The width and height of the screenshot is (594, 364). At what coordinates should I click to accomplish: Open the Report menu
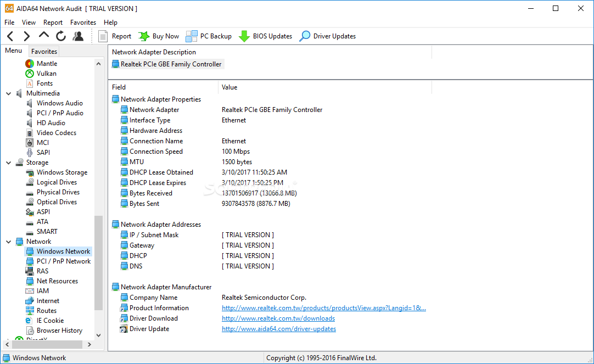(53, 23)
